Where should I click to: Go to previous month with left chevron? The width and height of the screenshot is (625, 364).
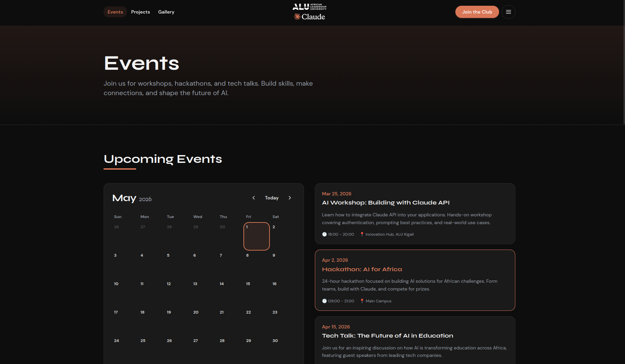(254, 198)
